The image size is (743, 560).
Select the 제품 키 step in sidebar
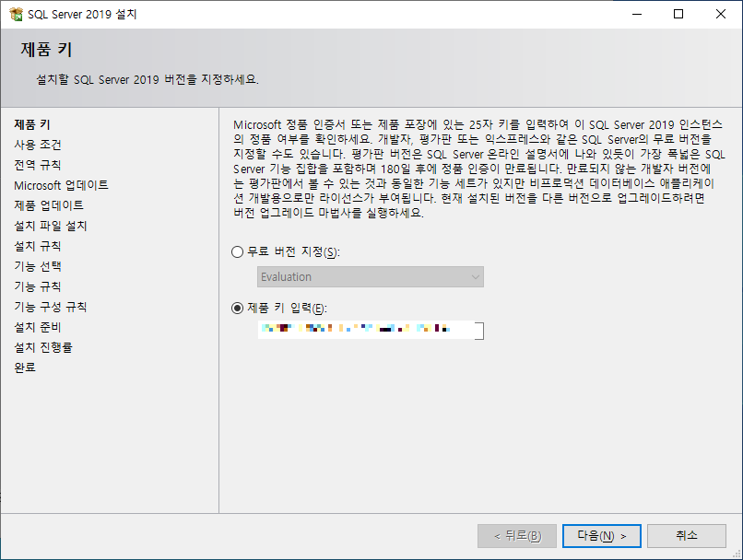click(x=32, y=124)
